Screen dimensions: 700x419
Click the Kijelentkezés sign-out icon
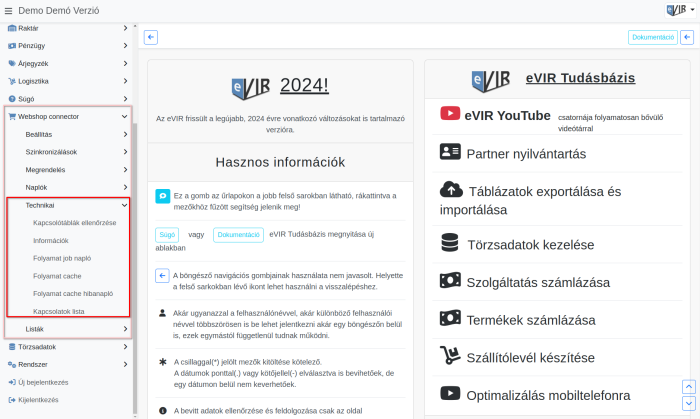12,400
